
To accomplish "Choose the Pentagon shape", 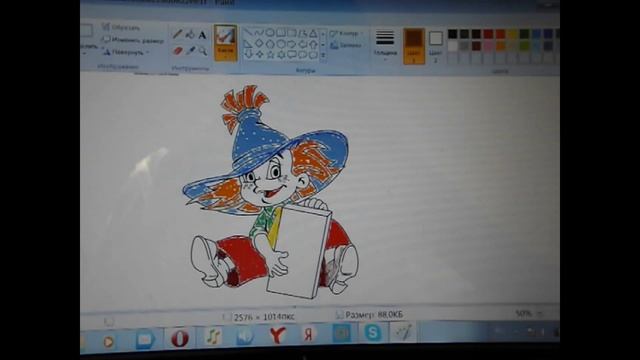I will click(x=270, y=43).
